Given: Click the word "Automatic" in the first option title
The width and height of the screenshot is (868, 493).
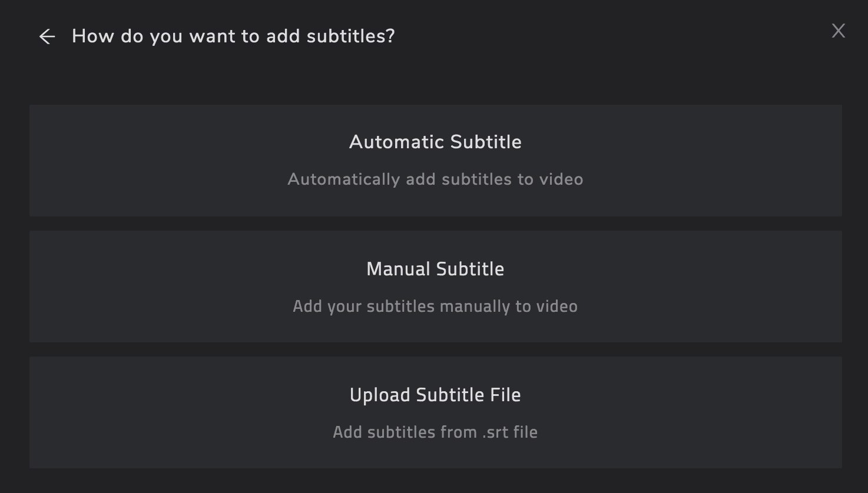Looking at the screenshot, I should click(x=397, y=142).
